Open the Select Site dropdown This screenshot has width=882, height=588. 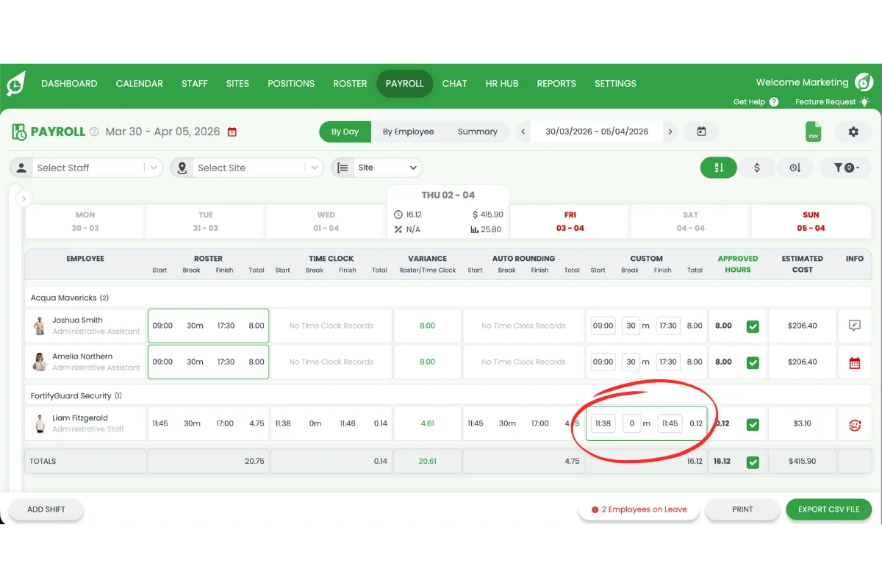pos(247,168)
